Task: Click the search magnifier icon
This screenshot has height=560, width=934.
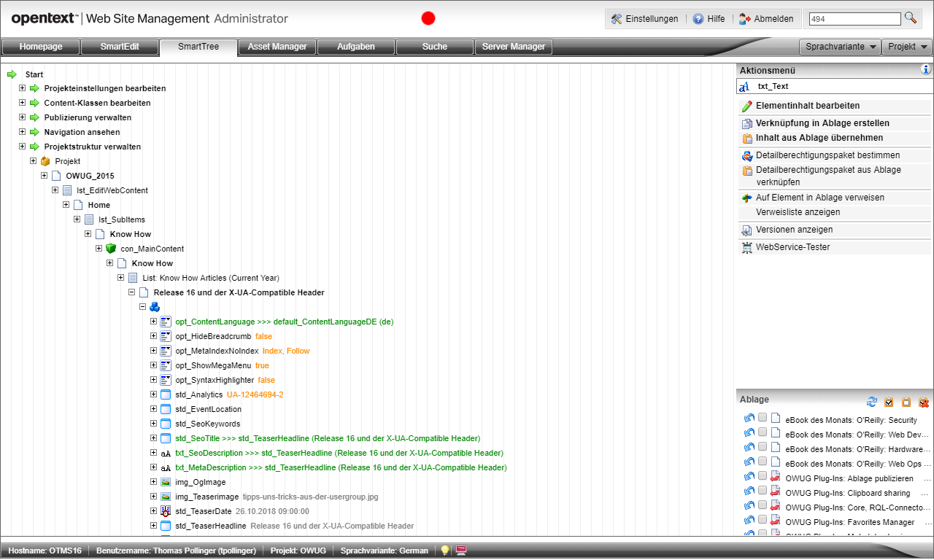Action: tap(911, 18)
